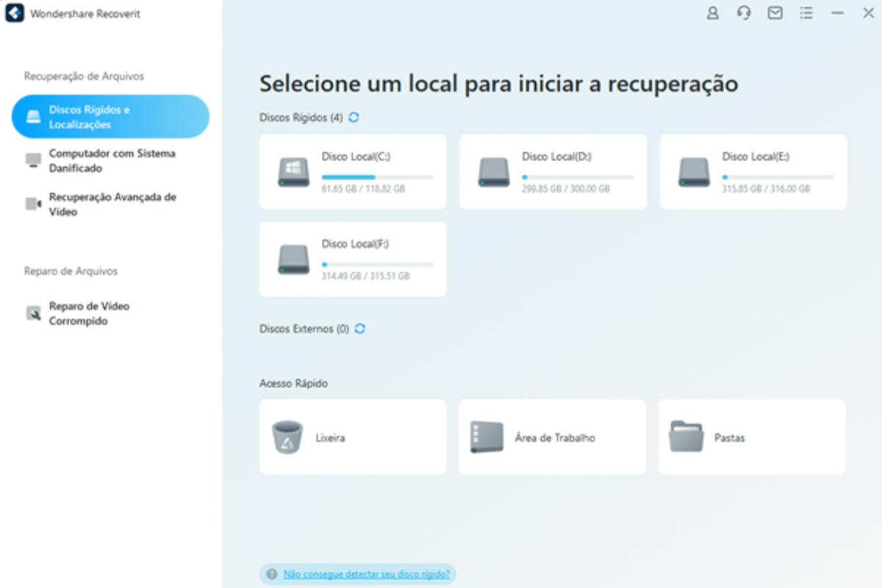Refresh the Discos Rígidos list

coord(354,118)
